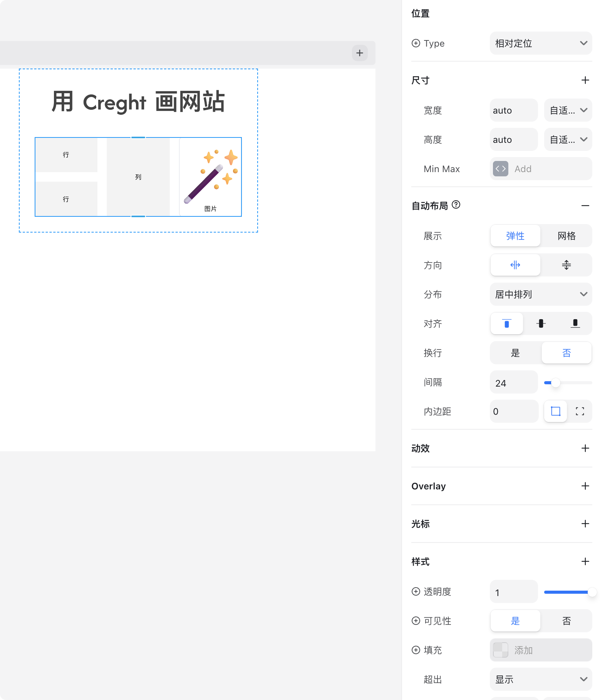This screenshot has height=700, width=600.
Task: Set 可见性 visibility to 否
Action: [x=566, y=621]
